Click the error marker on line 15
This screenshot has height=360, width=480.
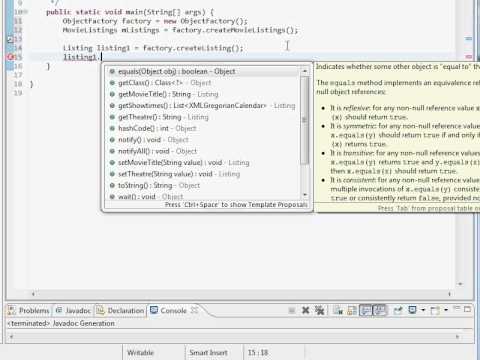(x=10, y=57)
